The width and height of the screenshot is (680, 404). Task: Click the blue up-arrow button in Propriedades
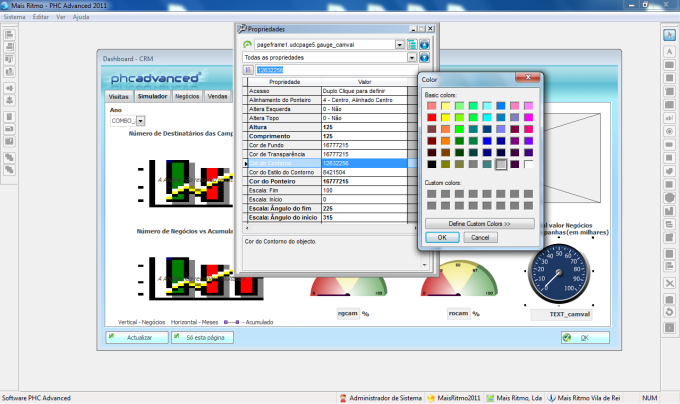(x=424, y=45)
